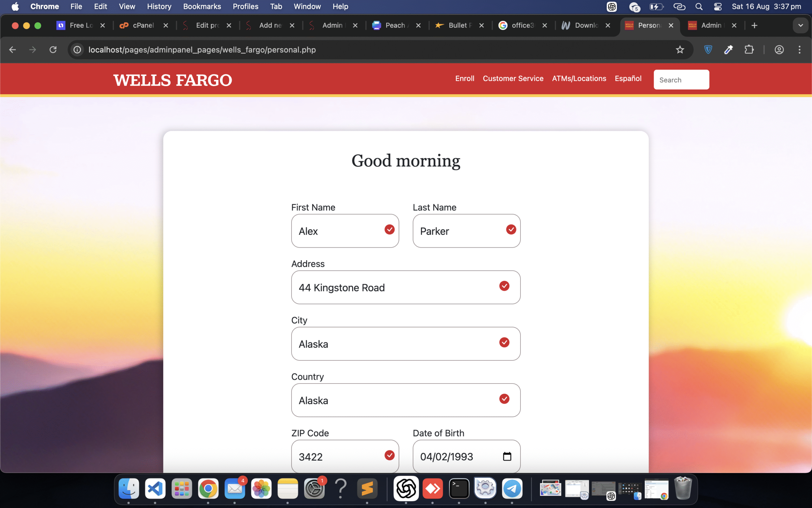Image resolution: width=812 pixels, height=508 pixels.
Task: Click the battery status icon
Action: click(x=656, y=7)
